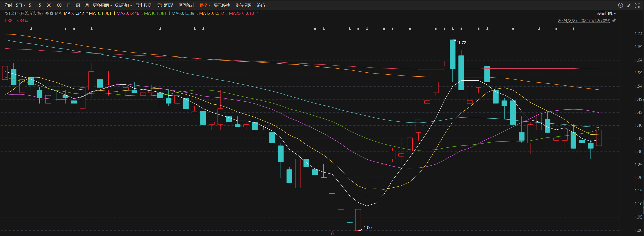Viewport: 644px width, 236px height.
Task: Pin the date range with pushpin icon
Action: (x=614, y=21)
